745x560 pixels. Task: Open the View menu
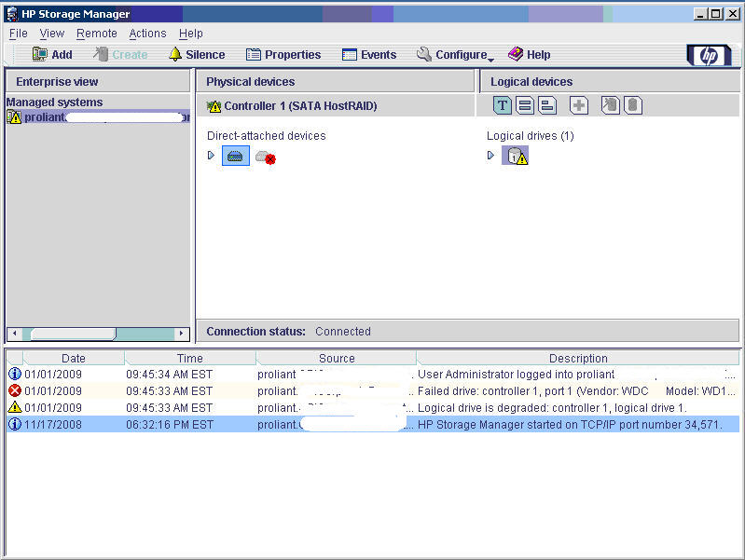52,34
